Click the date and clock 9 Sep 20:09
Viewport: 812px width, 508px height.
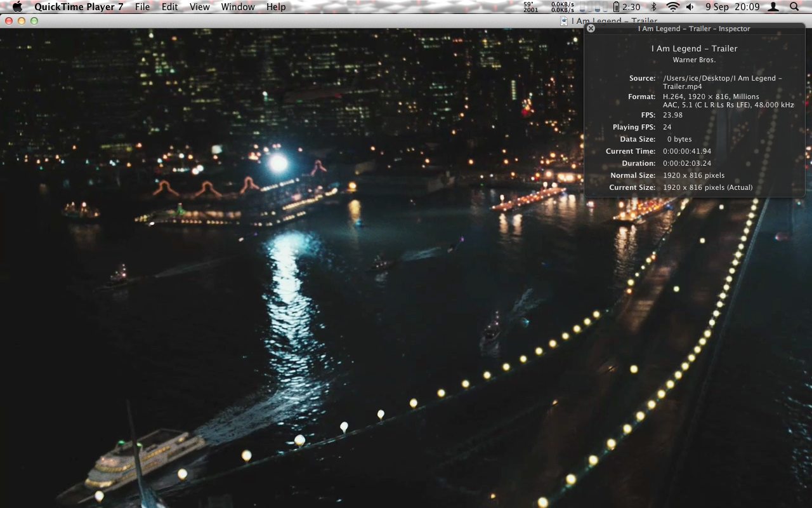point(732,7)
